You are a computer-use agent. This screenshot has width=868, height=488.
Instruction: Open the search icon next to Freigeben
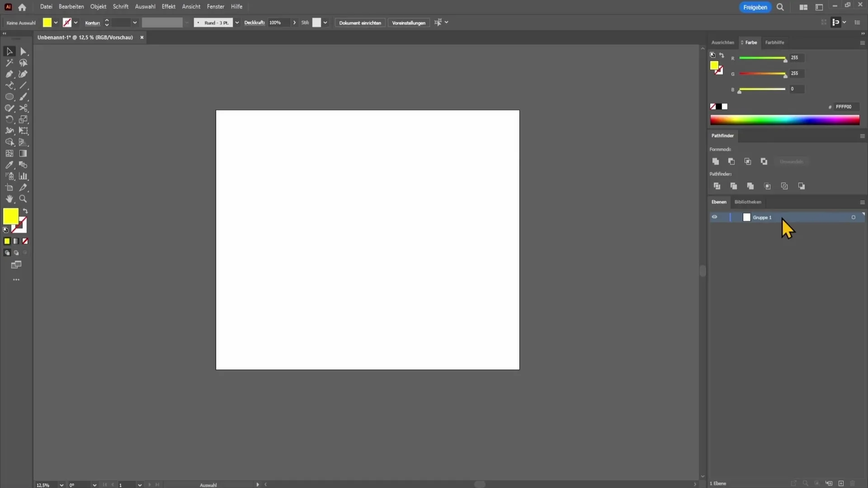click(x=780, y=7)
